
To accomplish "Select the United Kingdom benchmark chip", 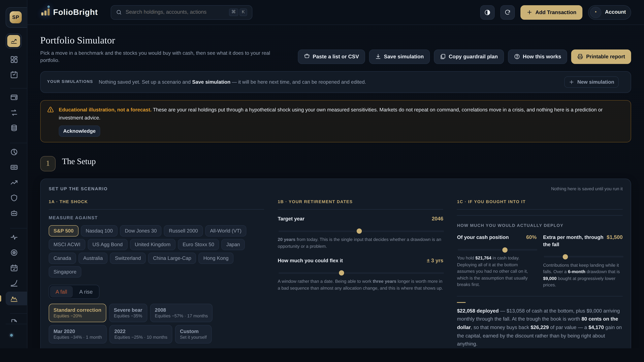I will [153, 245].
